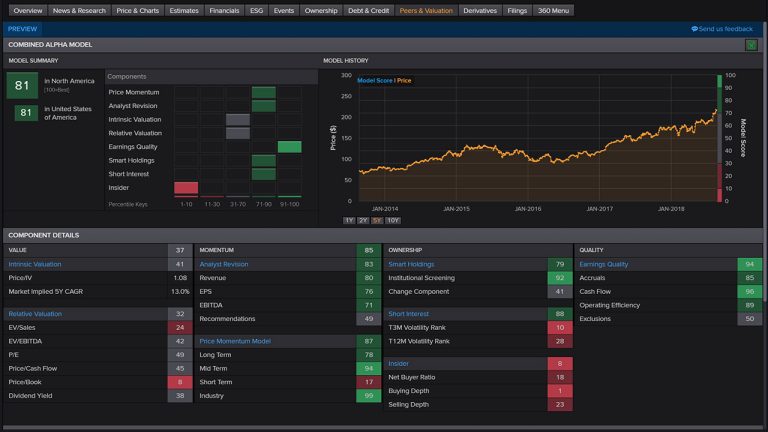This screenshot has height=432, width=768.
Task: Expand the Price Momentum Model section
Action: 234,341
